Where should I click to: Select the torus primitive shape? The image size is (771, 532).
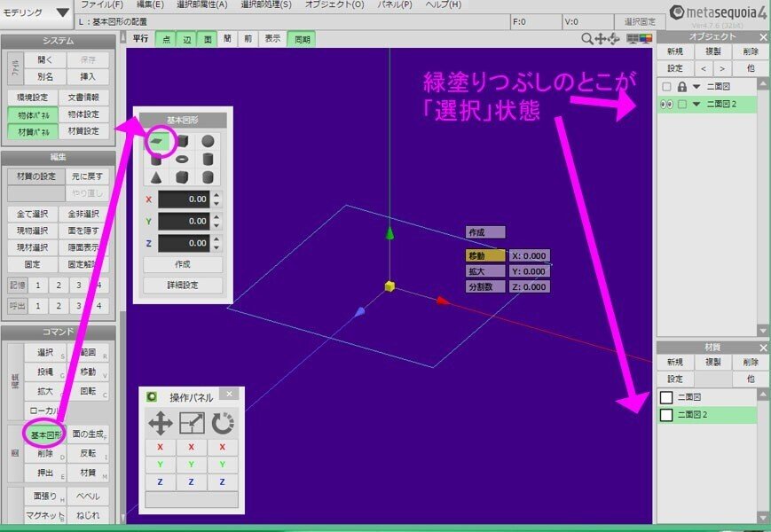click(182, 160)
